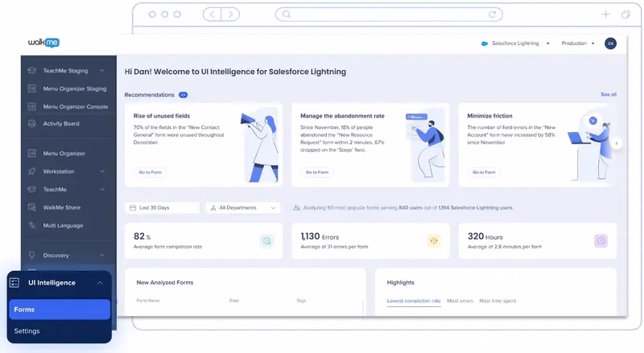Click the 82 % completion rate value
This screenshot has width=644, height=353.
pos(142,237)
